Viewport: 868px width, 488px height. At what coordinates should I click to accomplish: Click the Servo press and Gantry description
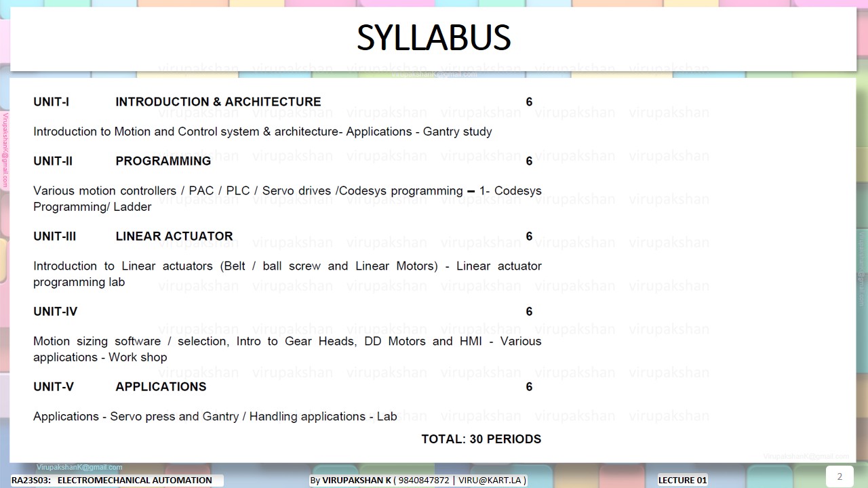(215, 416)
